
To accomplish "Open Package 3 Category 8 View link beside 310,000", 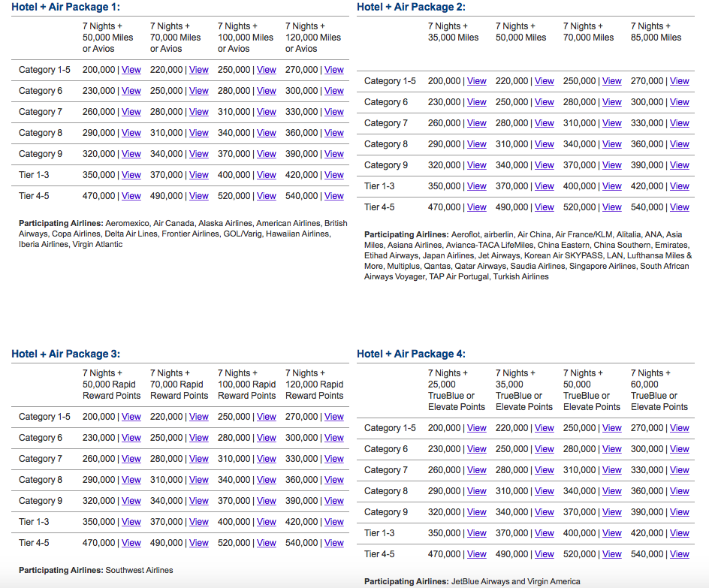I will tap(199, 480).
